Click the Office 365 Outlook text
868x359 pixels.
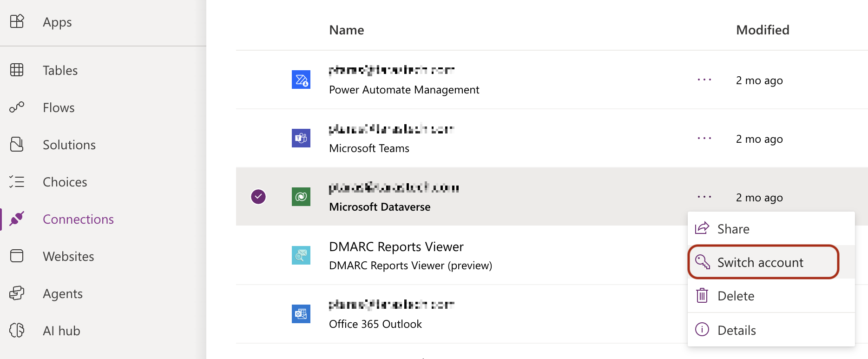(375, 324)
